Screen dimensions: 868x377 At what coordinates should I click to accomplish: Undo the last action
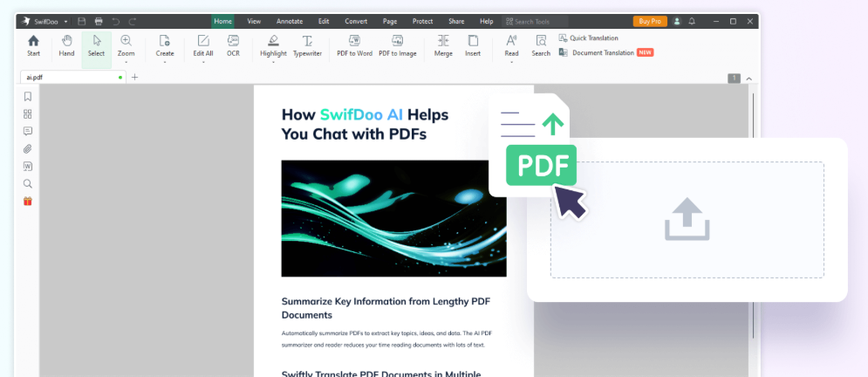pos(116,22)
